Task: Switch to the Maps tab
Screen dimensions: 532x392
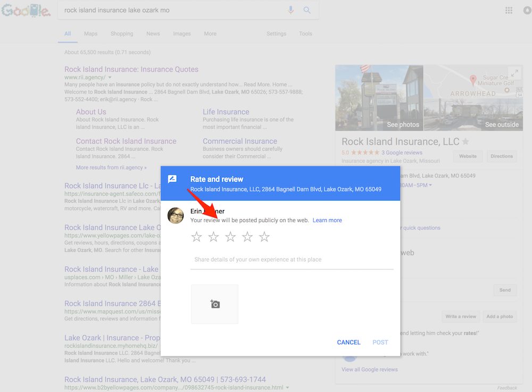Action: pyautogui.click(x=90, y=34)
